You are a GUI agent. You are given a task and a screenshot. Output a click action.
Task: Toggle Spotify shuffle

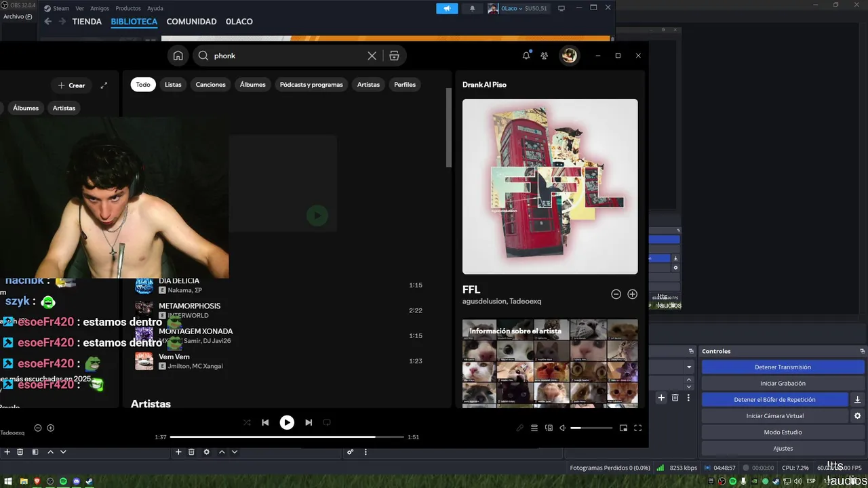[x=247, y=422]
